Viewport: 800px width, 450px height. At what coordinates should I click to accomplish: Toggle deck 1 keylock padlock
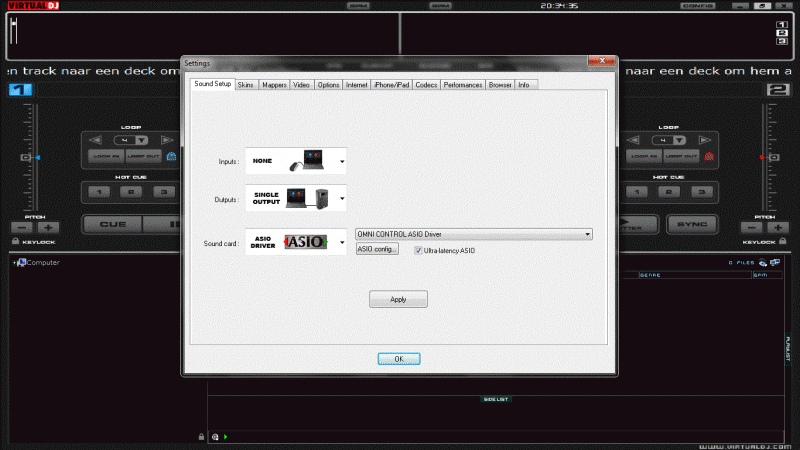15,241
